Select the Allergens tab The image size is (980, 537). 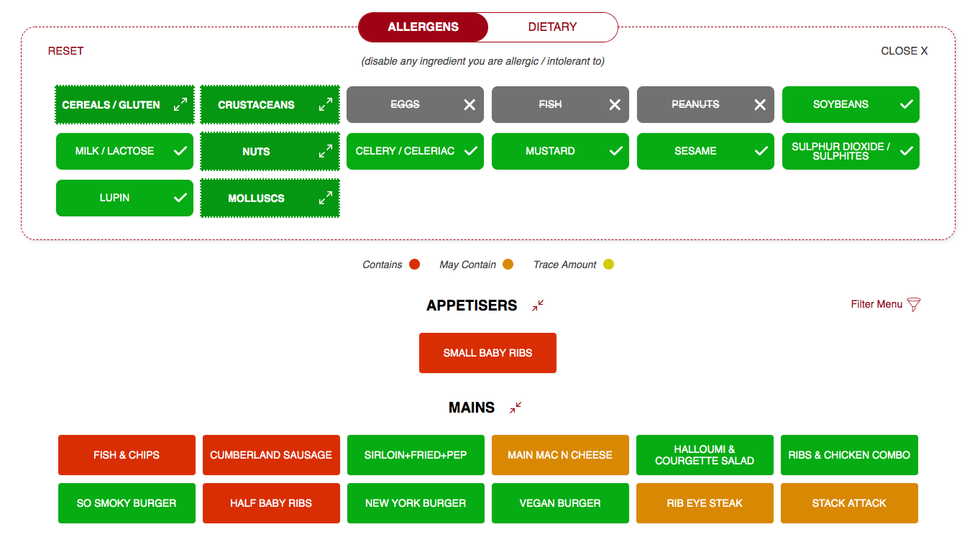tap(423, 27)
